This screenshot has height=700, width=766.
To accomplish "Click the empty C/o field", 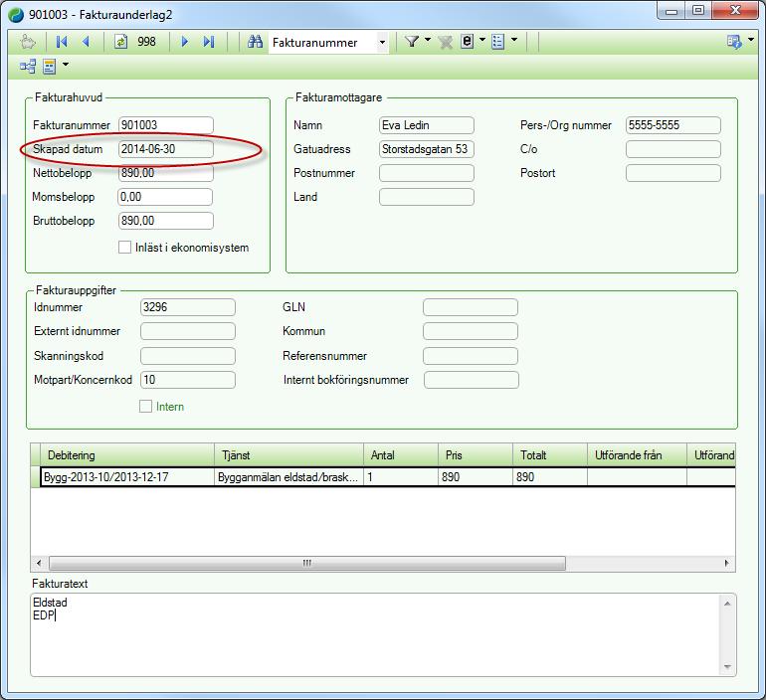I will coord(673,149).
